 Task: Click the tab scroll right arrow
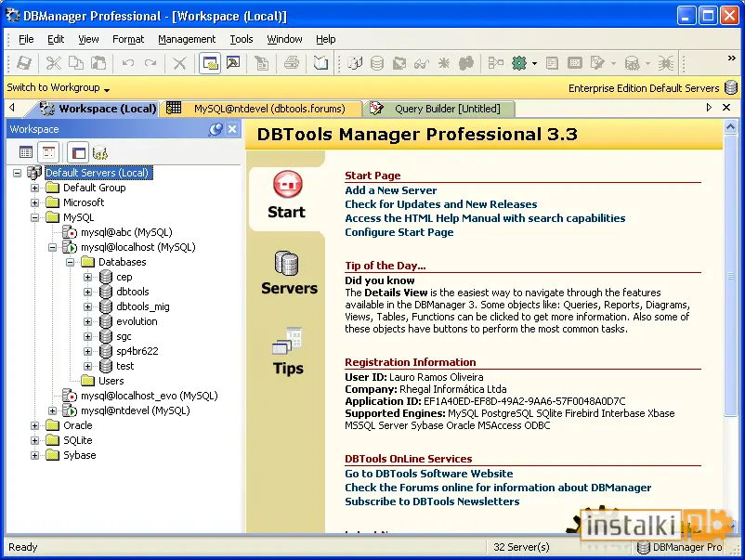[709, 108]
